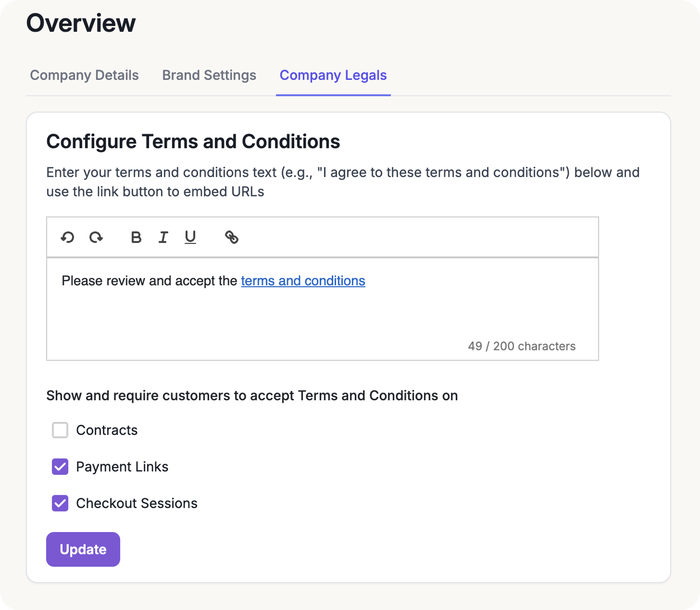Open the Brand Settings tab
The height and width of the screenshot is (610, 700).
[x=209, y=76]
